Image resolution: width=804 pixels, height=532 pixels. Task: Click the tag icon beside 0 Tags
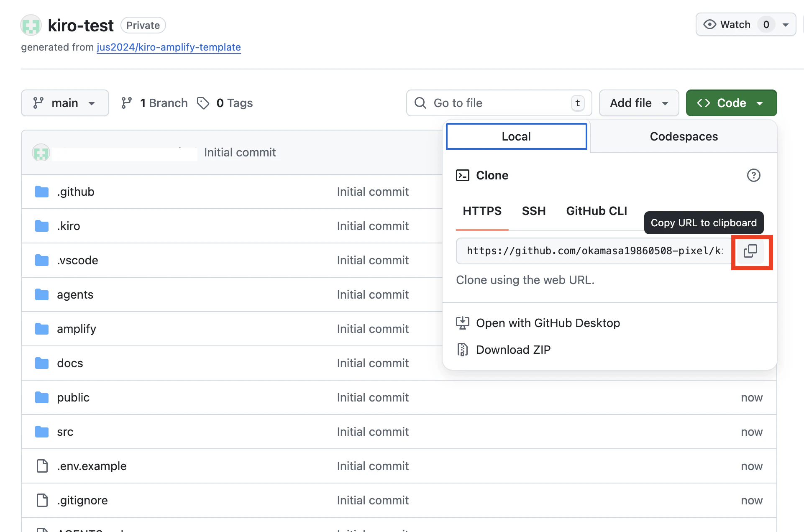click(x=203, y=103)
